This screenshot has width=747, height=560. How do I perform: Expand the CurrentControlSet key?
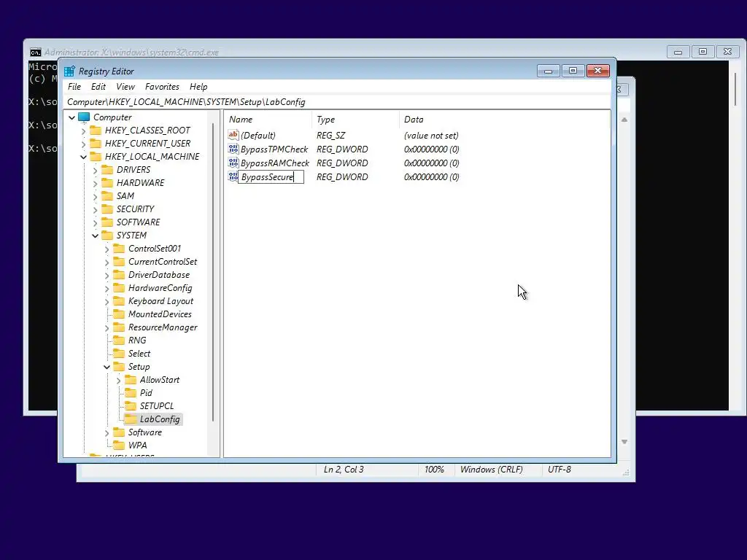point(107,262)
